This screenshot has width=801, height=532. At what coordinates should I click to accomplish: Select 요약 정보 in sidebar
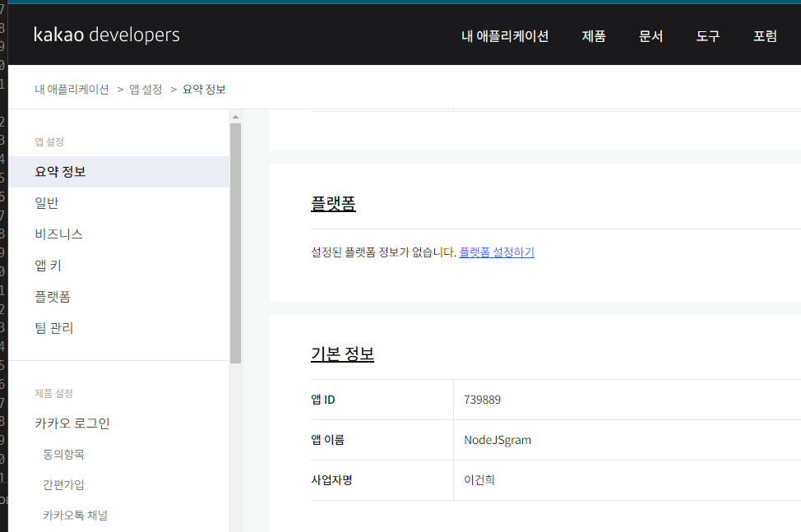(x=118, y=172)
